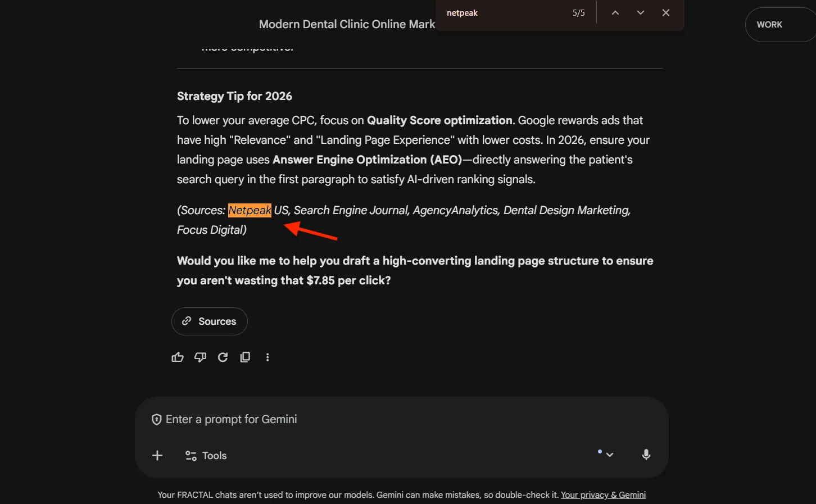Click the highlighted Netpeak source text
Image resolution: width=816 pixels, height=504 pixels.
point(250,210)
